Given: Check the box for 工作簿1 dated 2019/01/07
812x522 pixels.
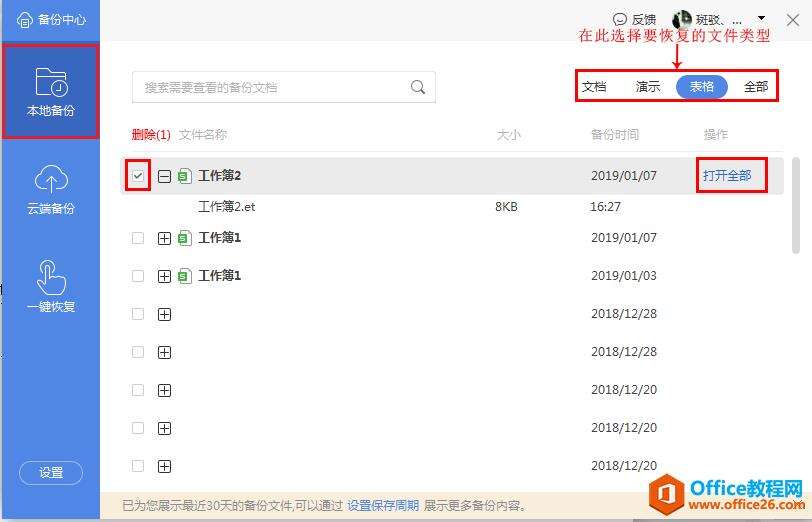Looking at the screenshot, I should click(x=138, y=238).
